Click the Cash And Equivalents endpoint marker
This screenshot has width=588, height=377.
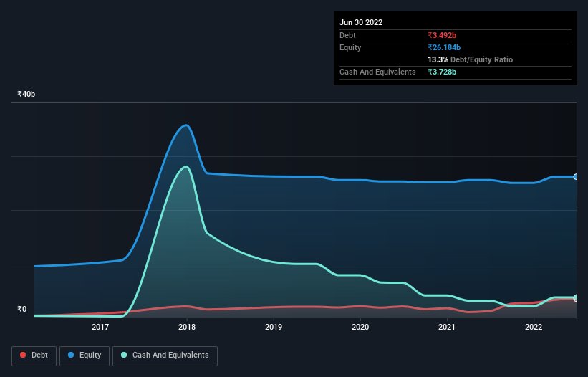[576, 297]
